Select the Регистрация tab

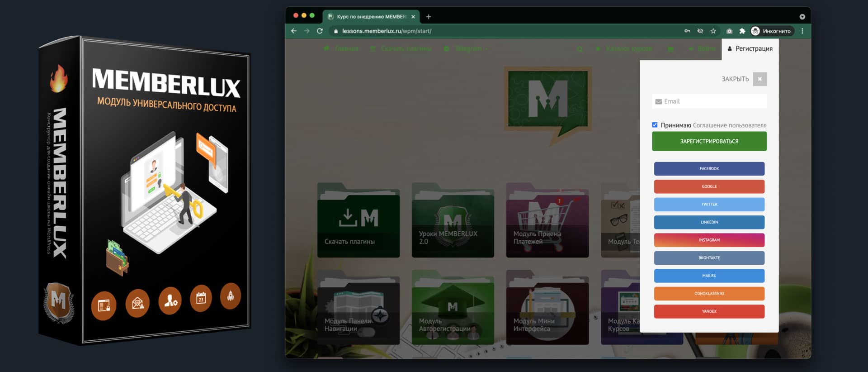(x=750, y=49)
